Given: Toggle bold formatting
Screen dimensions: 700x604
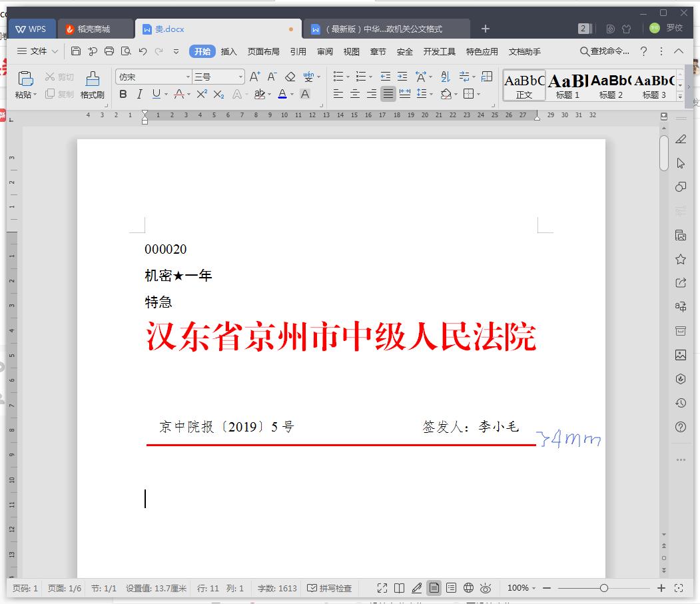Looking at the screenshot, I should [123, 94].
